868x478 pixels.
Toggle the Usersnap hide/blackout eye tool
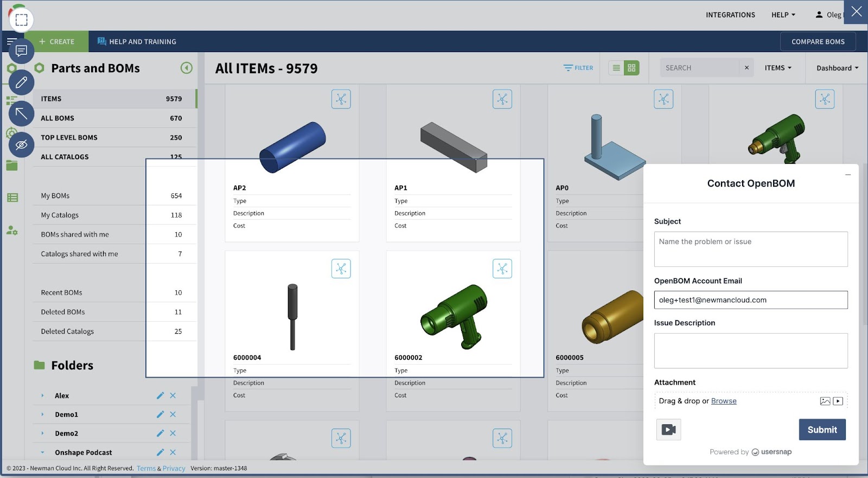[21, 144]
